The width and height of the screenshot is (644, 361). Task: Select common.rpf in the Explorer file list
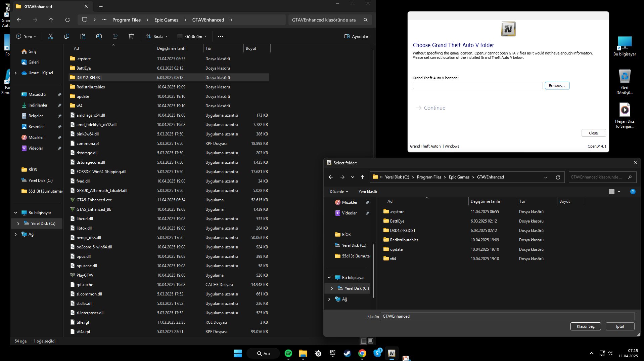(x=88, y=144)
